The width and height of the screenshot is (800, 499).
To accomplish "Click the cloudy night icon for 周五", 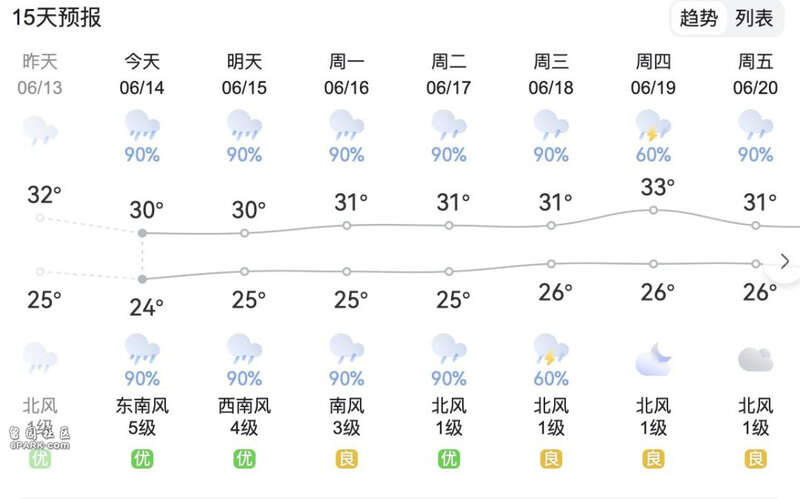I will point(756,359).
